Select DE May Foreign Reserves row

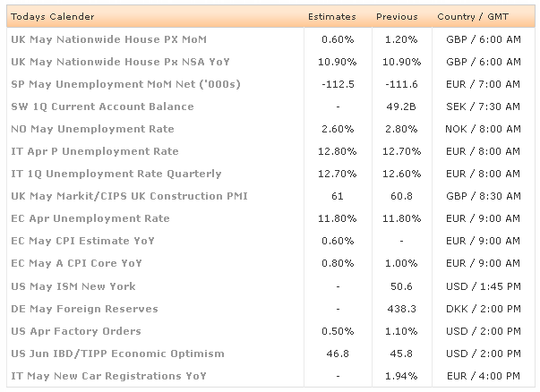pyautogui.click(x=84, y=309)
